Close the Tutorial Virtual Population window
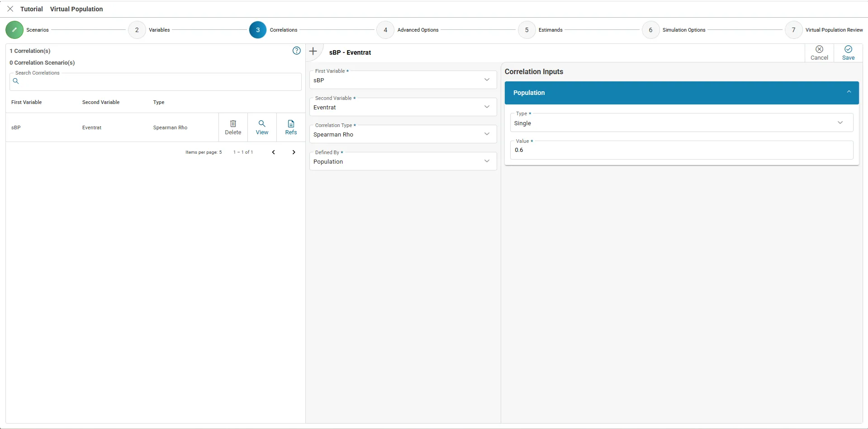868x429 pixels. coord(10,9)
